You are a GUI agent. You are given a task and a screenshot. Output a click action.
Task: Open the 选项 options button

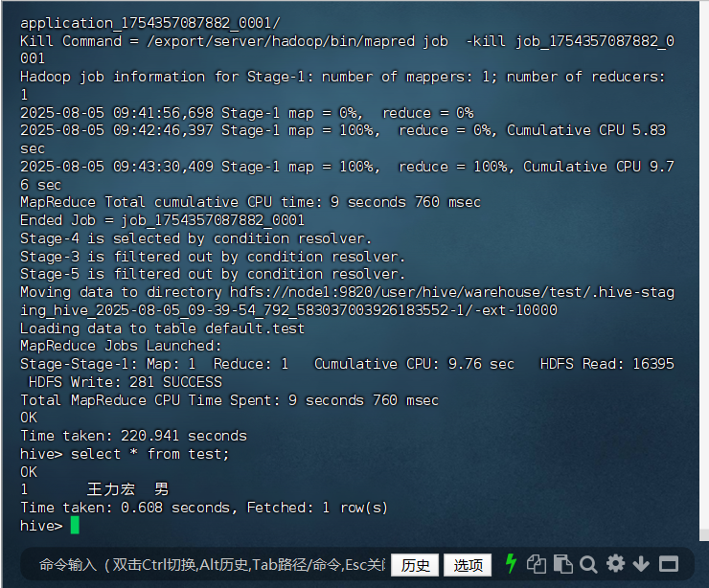tap(468, 565)
